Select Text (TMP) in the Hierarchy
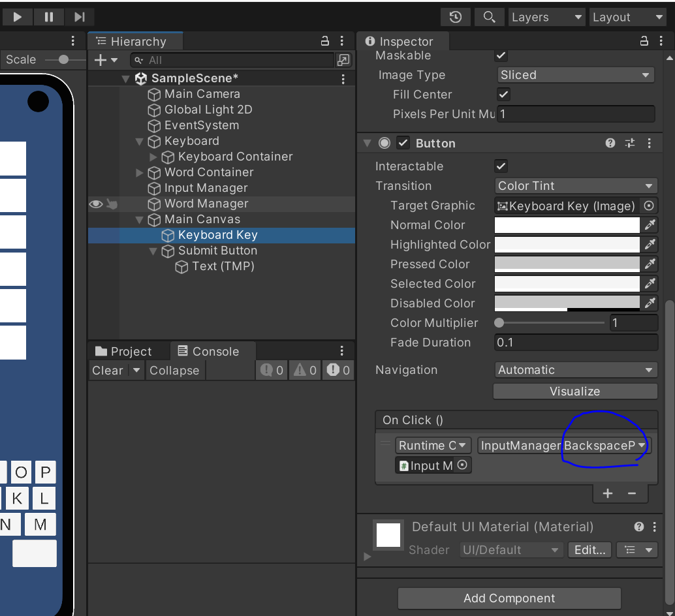This screenshot has width=675, height=616. (x=223, y=266)
